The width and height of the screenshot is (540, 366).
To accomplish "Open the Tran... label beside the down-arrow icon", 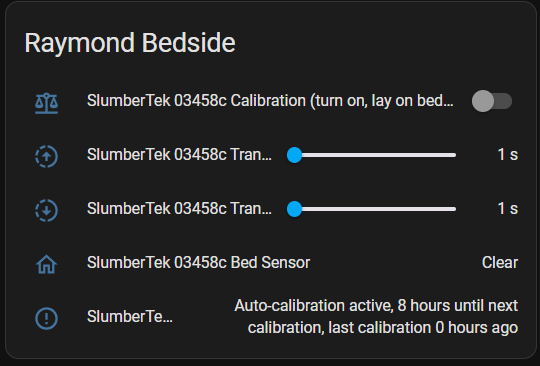I will [x=179, y=209].
